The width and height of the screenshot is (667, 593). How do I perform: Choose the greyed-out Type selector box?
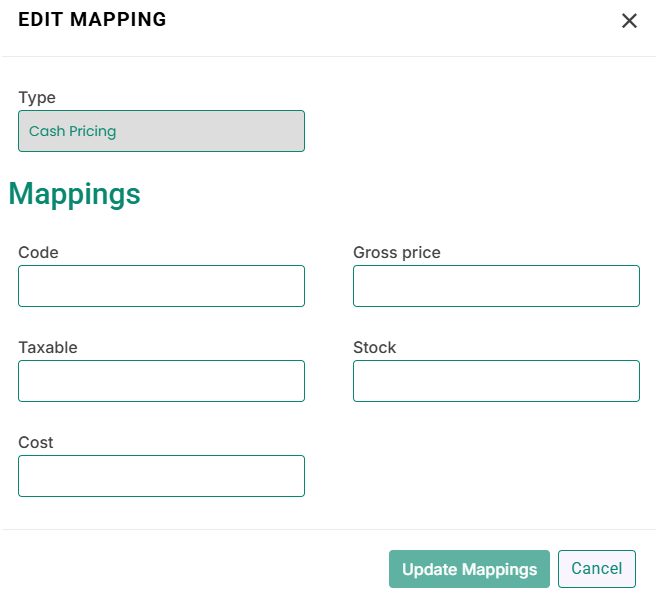(x=161, y=131)
